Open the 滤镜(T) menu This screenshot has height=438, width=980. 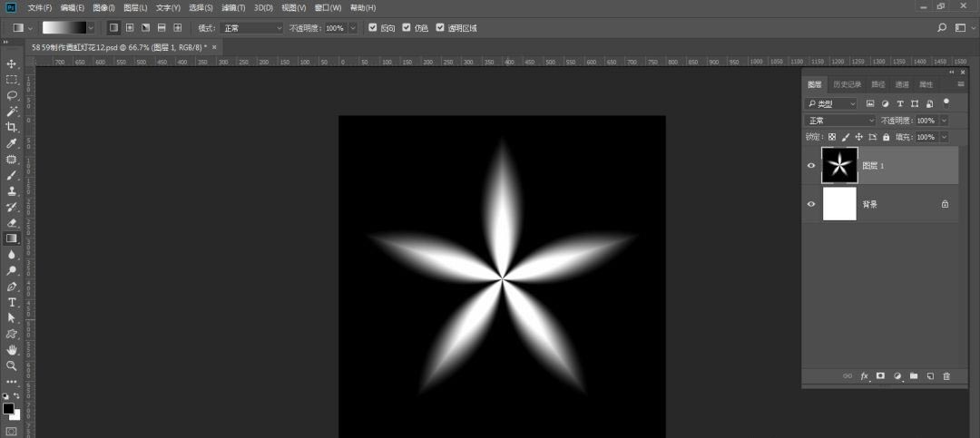234,8
